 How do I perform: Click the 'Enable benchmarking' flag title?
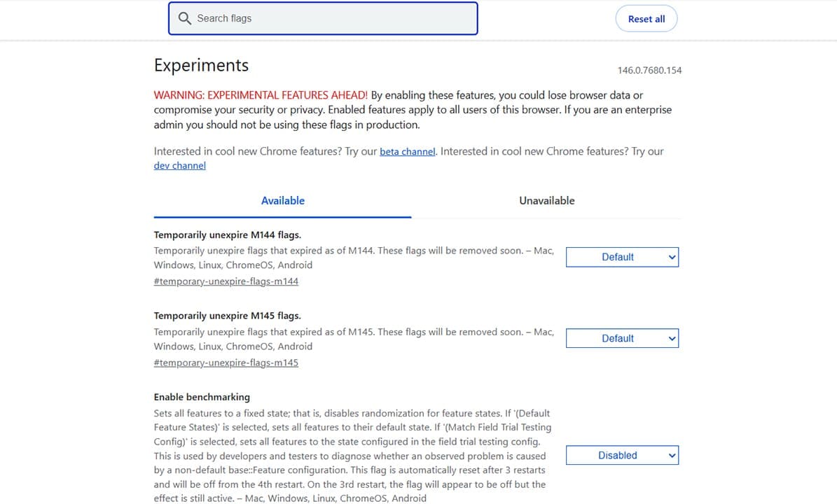(202, 397)
